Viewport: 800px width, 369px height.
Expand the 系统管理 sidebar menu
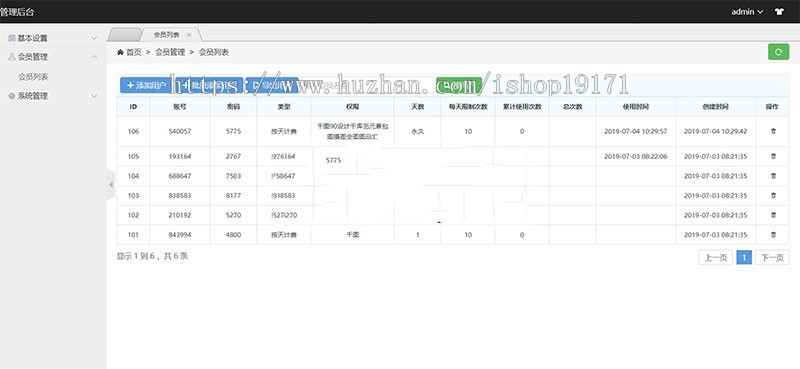click(53, 95)
